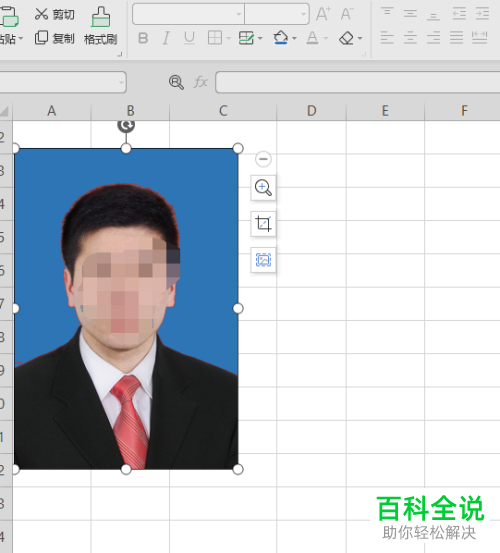
Task: Click the select-all corner of the sheet
Action: coord(5,111)
